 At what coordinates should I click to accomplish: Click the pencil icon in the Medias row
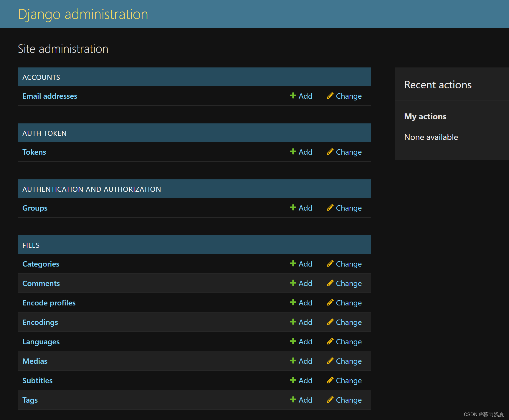pyautogui.click(x=330, y=361)
